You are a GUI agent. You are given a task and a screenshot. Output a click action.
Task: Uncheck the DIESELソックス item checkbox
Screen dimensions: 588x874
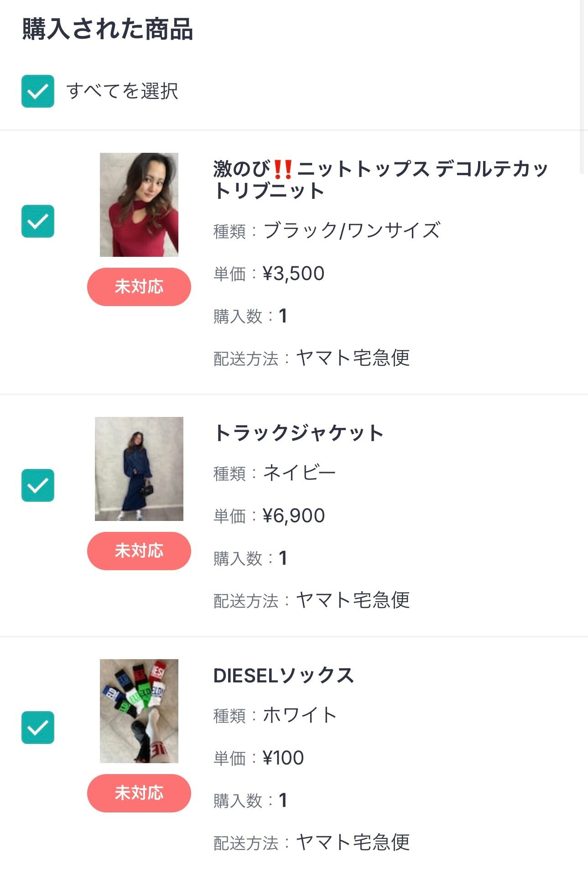[x=38, y=728]
